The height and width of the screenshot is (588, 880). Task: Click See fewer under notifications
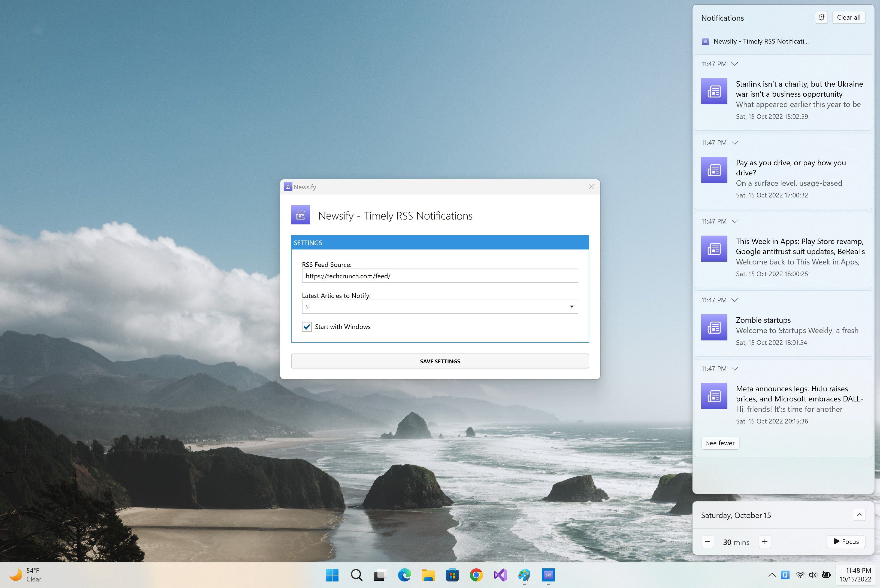point(720,443)
